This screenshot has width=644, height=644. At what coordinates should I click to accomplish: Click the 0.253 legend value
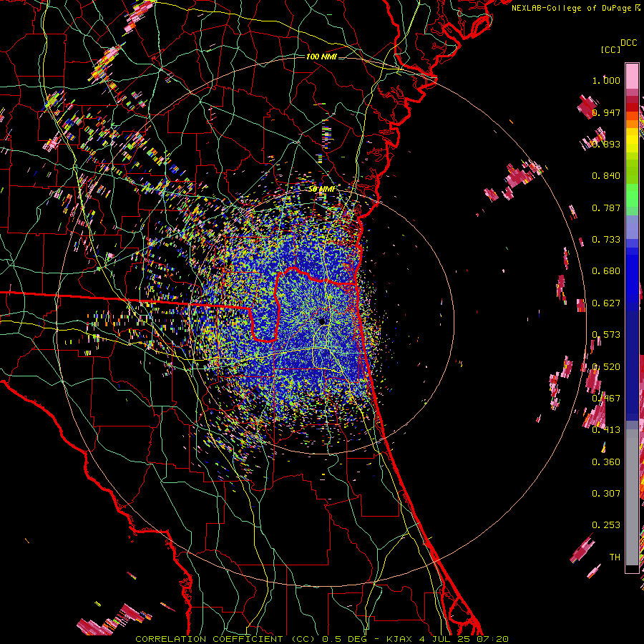606,525
